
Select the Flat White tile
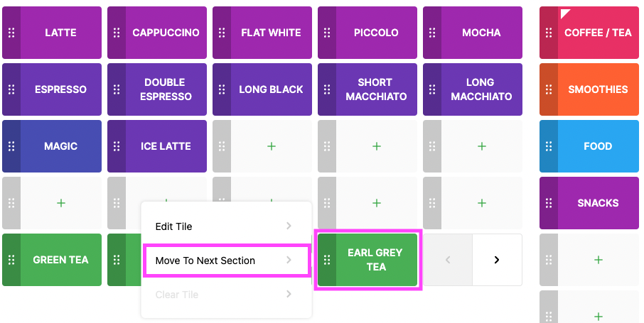coord(271,33)
